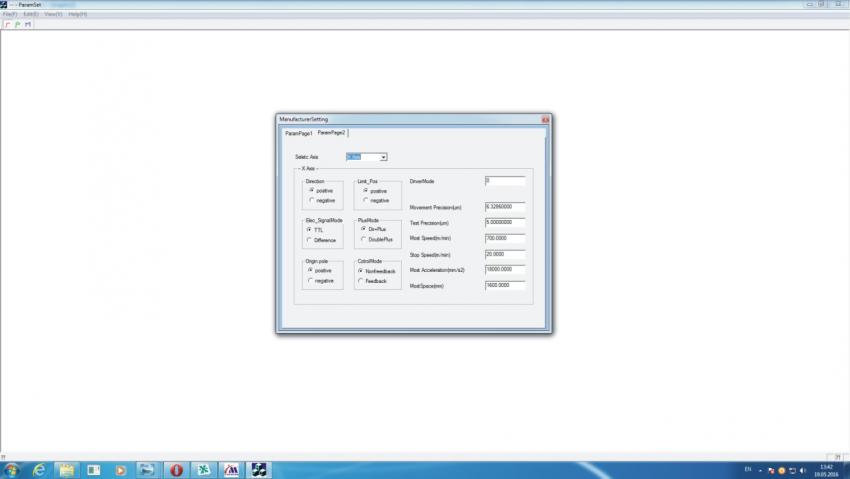Viewport: 850px width, 479px height.
Task: Launch Internet Explorer from taskbar
Action: point(40,469)
